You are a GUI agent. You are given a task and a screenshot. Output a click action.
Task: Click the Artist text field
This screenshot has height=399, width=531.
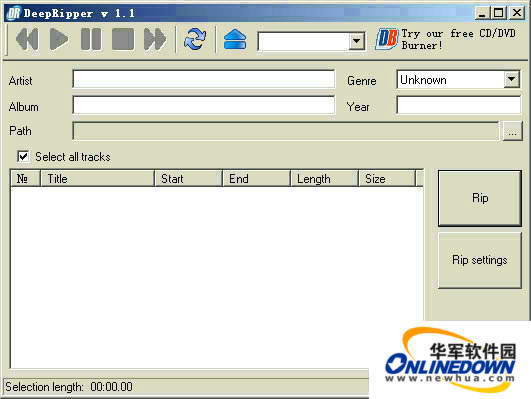[204, 80]
